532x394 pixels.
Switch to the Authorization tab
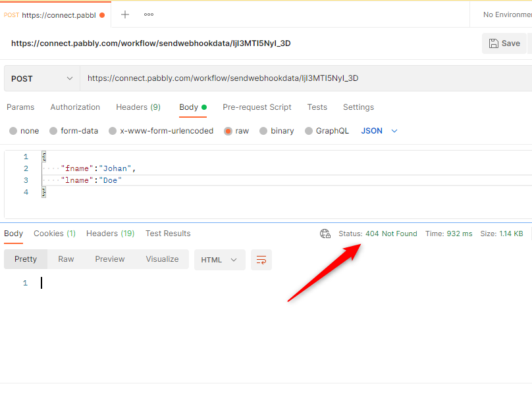point(75,107)
